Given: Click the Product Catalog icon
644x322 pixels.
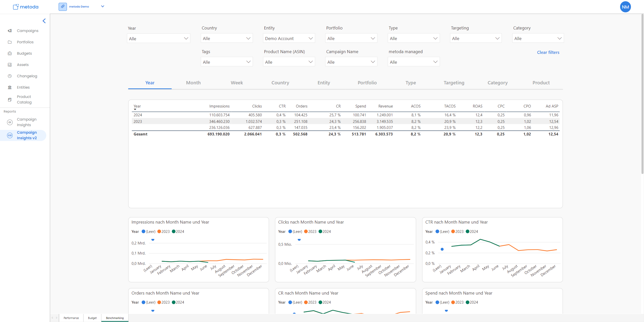Looking at the screenshot, I should point(10,100).
